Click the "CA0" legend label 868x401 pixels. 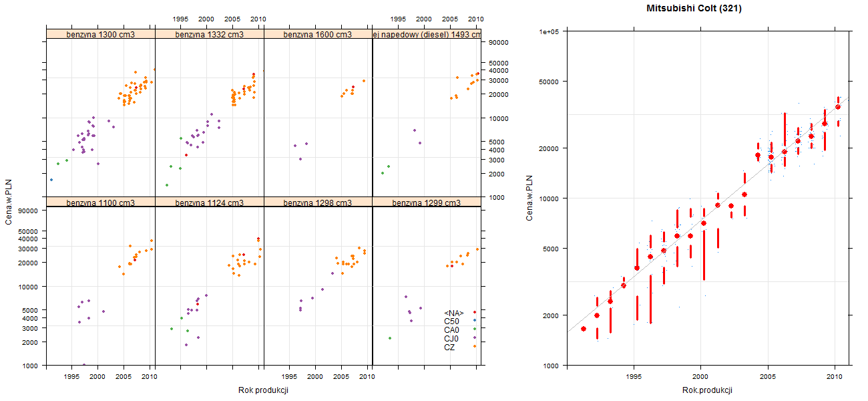coord(452,330)
